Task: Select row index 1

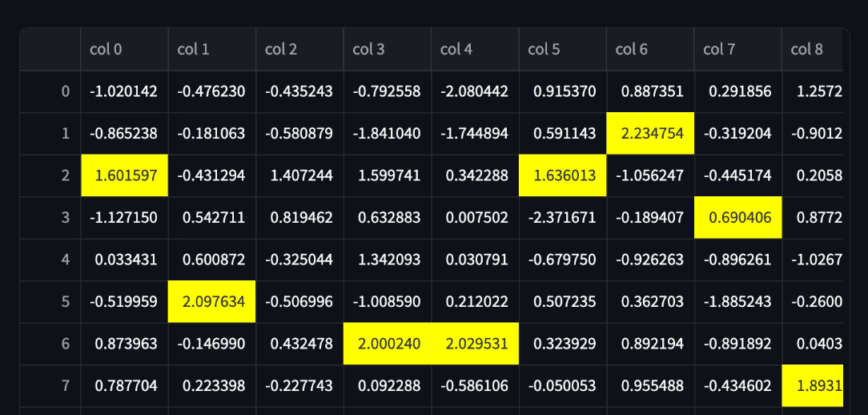Action: [50, 134]
